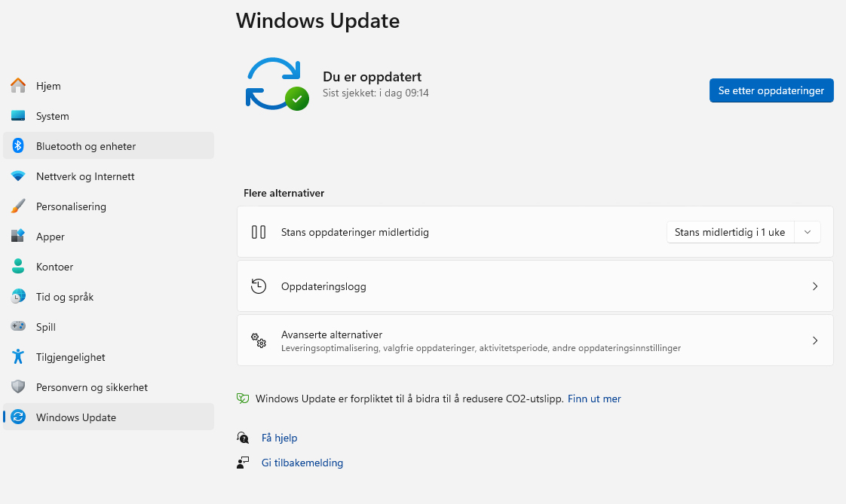Open the Finn ut mer link
Image resolution: width=846 pixels, height=504 pixels.
[594, 399]
